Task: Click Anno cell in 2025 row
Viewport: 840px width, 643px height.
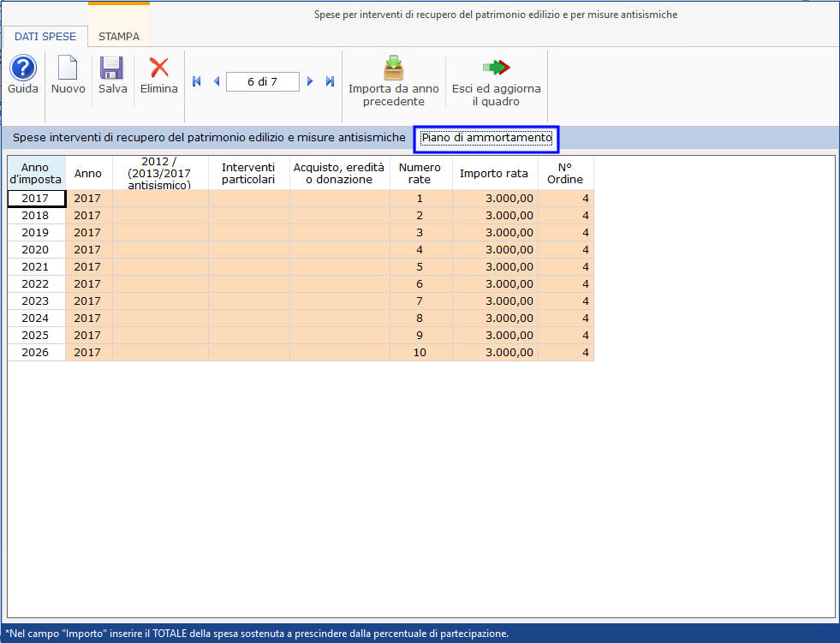Action: pyautogui.click(x=88, y=336)
